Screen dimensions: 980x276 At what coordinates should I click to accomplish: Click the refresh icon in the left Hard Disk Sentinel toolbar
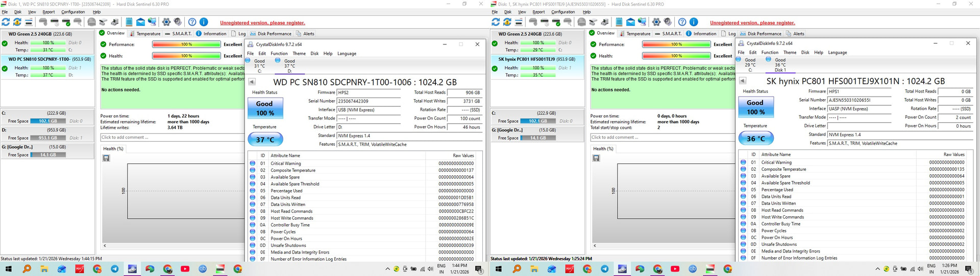[6, 22]
